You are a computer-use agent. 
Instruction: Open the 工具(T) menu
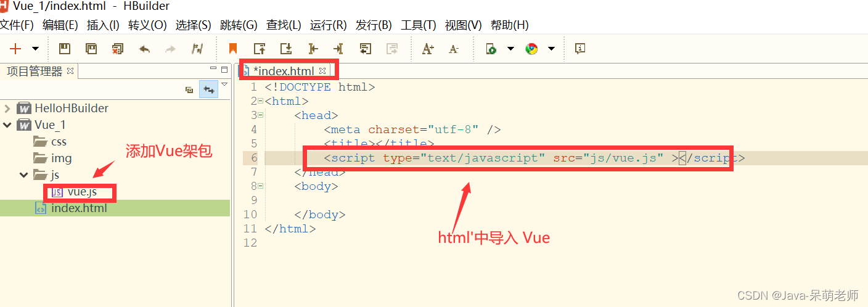pyautogui.click(x=418, y=25)
